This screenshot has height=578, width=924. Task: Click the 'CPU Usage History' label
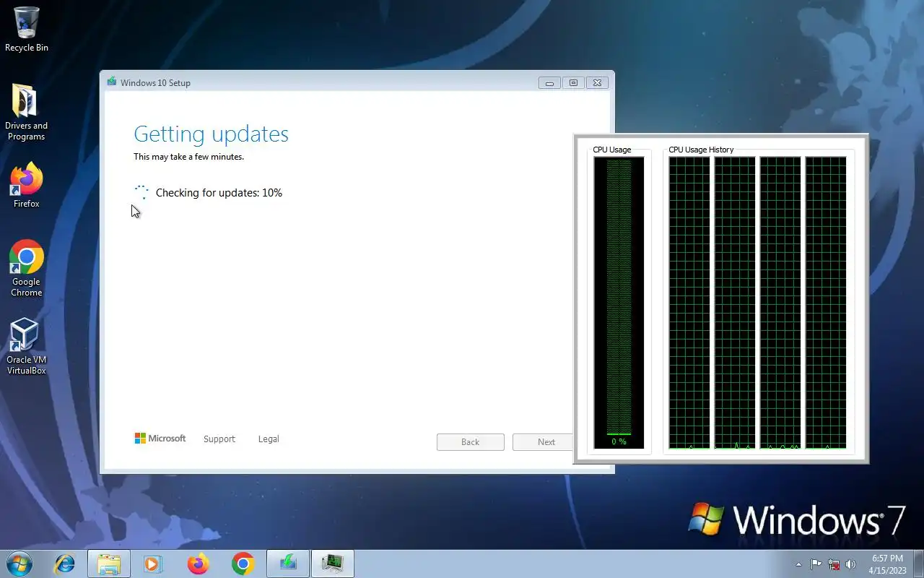pos(701,150)
